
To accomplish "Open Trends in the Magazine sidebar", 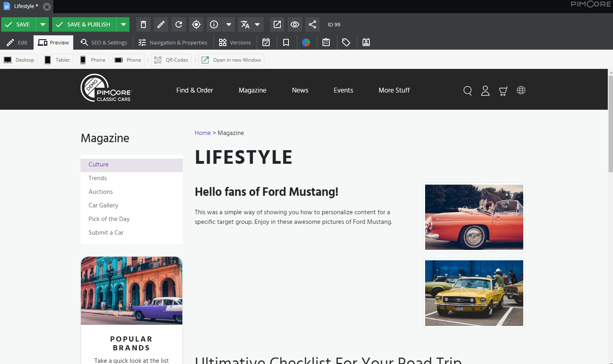I will click(x=131, y=178).
